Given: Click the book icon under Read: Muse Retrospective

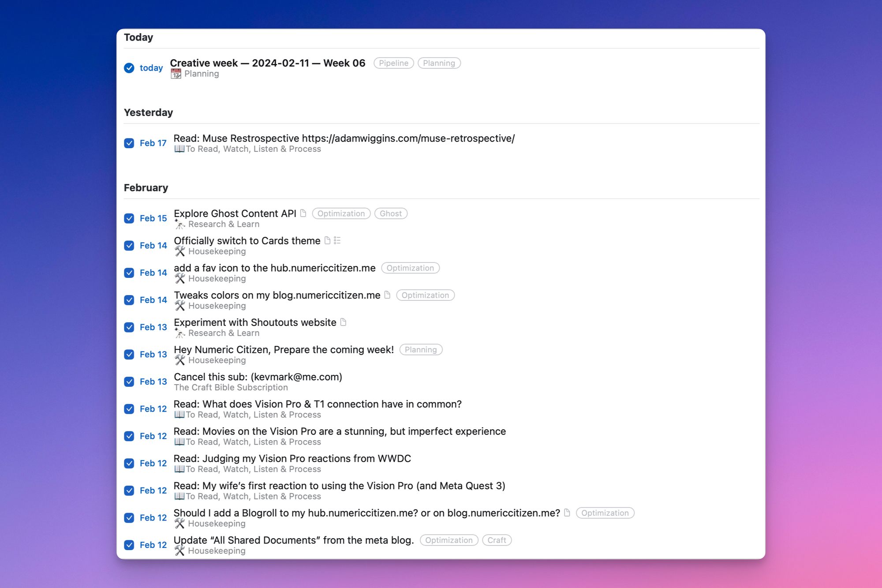Looking at the screenshot, I should [179, 149].
